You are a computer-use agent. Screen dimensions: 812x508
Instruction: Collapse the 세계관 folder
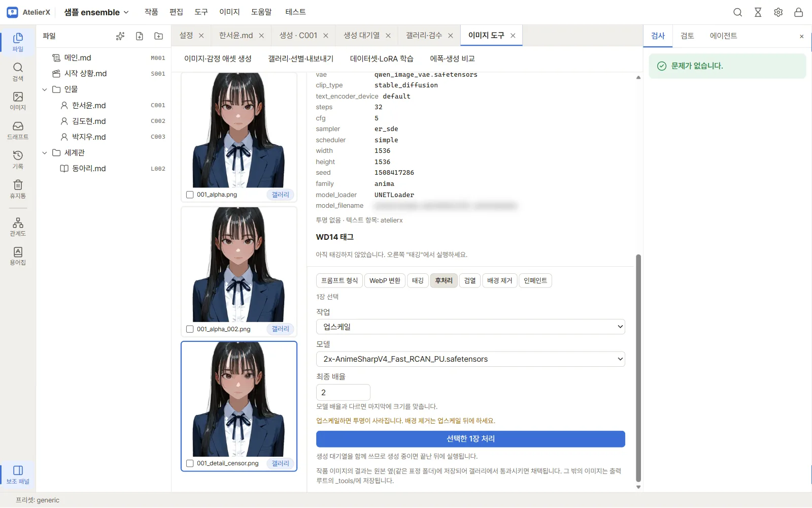[x=45, y=153]
